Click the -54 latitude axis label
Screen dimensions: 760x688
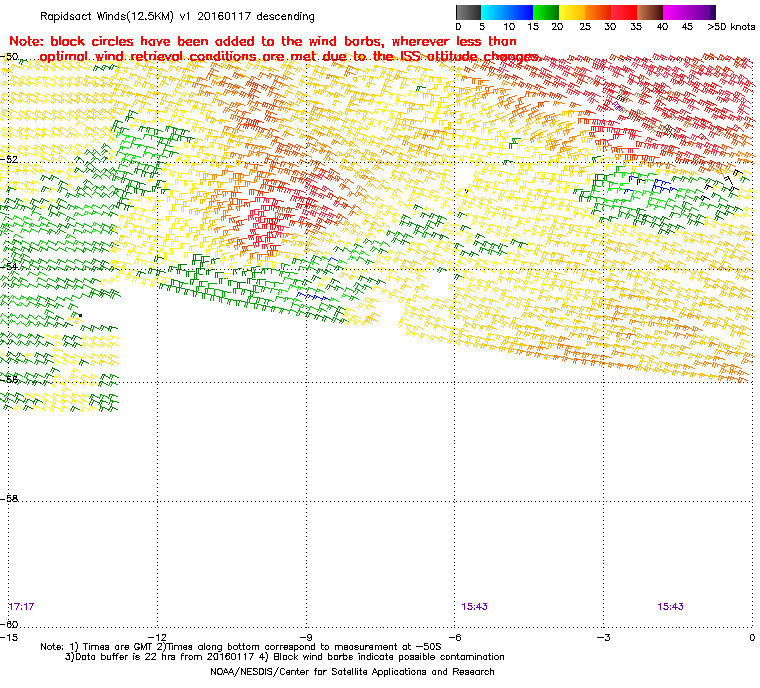pos(9,266)
